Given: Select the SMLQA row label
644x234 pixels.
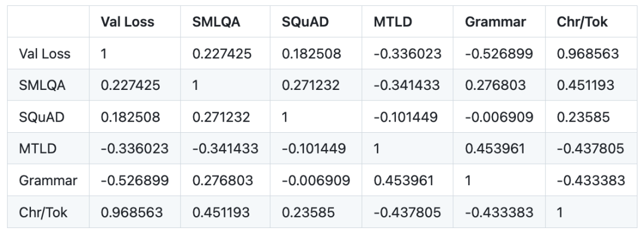Looking at the screenshot, I should click(42, 85).
